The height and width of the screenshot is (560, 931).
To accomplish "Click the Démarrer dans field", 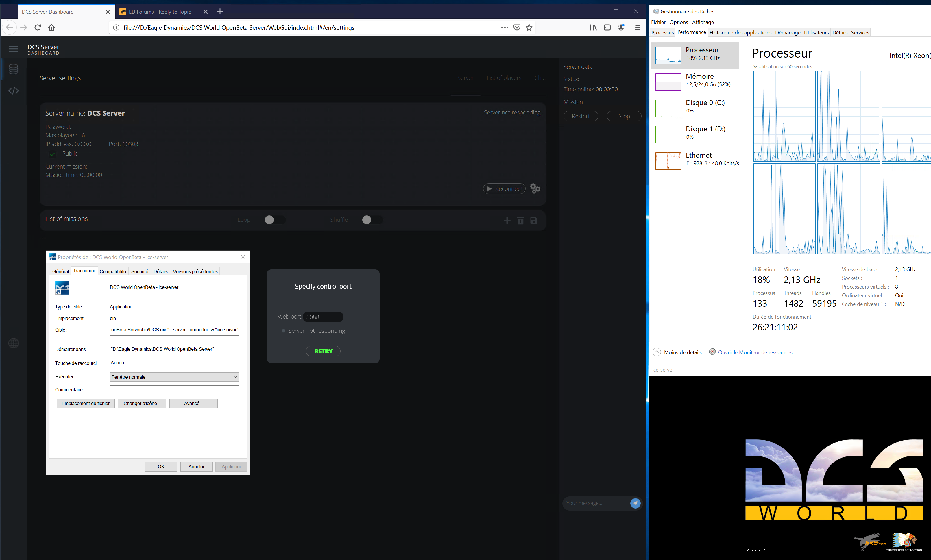I will point(174,350).
